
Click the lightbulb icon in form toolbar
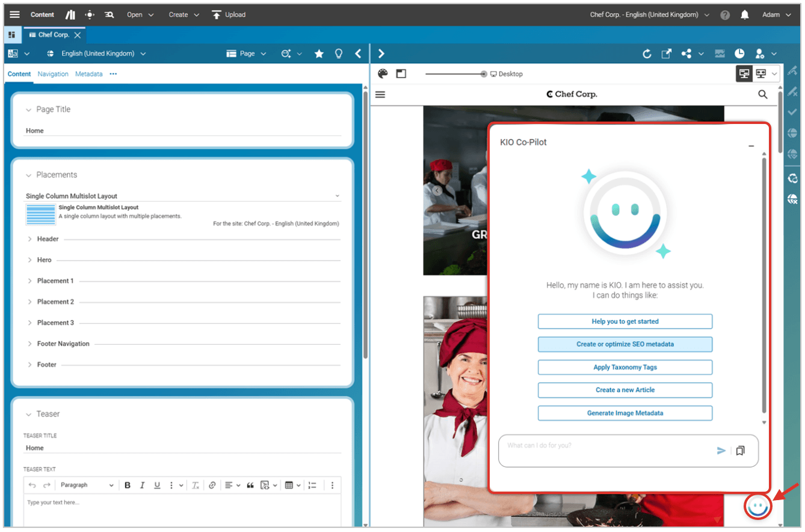click(x=339, y=54)
